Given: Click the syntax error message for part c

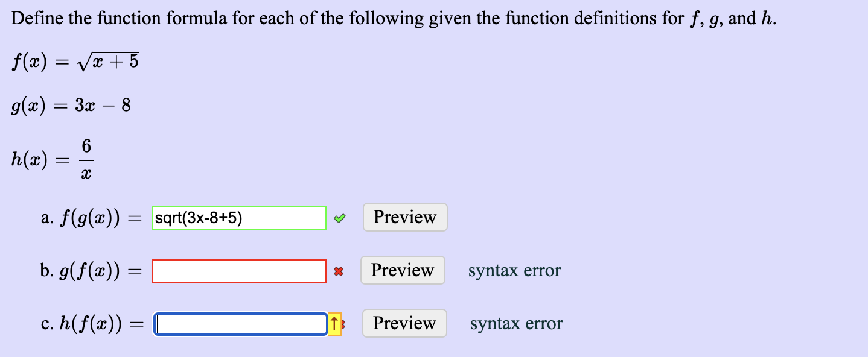Looking at the screenshot, I should 515,324.
